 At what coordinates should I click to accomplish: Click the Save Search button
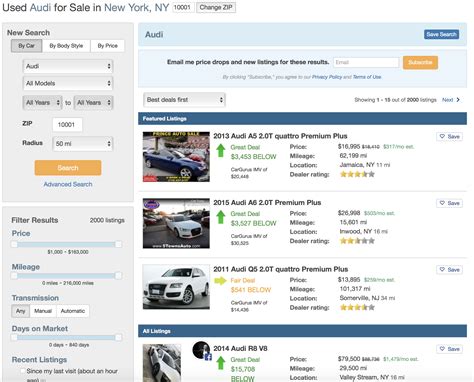coord(441,34)
